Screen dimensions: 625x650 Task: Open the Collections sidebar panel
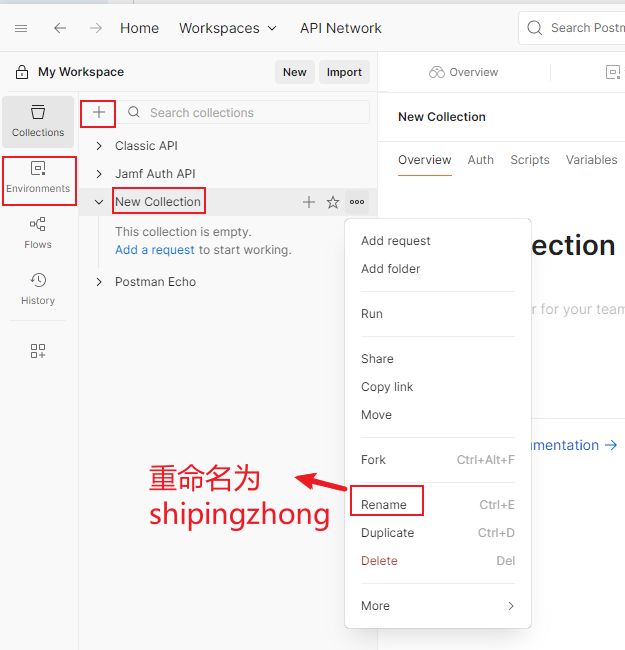click(x=38, y=121)
